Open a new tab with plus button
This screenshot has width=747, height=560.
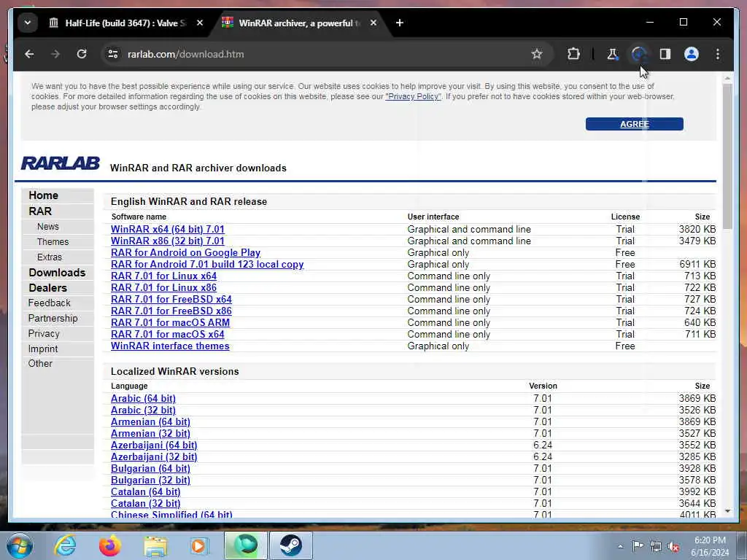400,23
